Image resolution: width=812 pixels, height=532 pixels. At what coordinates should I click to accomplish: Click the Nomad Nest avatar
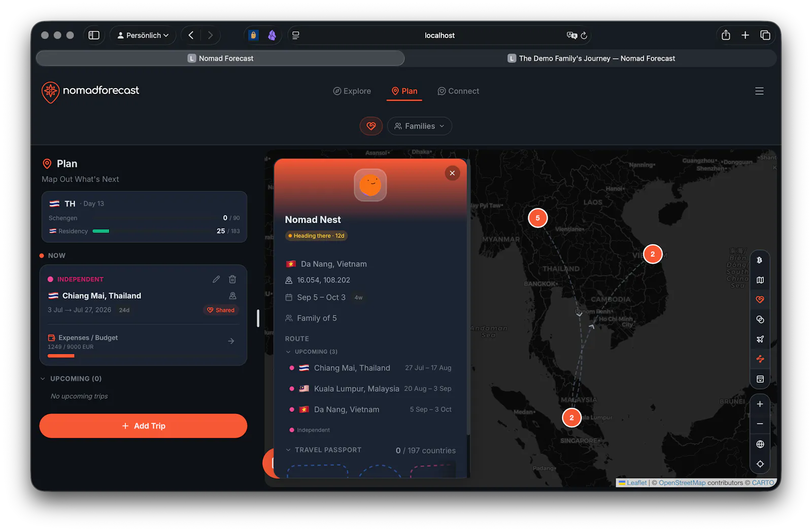[x=370, y=185]
